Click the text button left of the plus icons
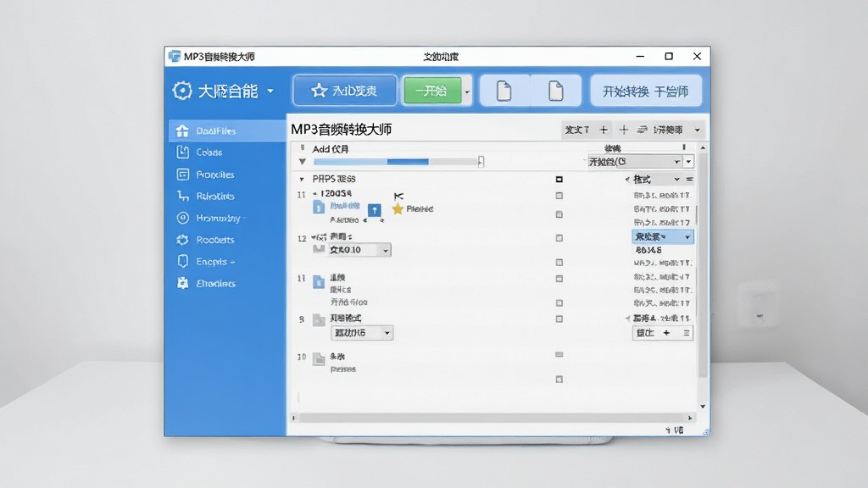 (576, 130)
